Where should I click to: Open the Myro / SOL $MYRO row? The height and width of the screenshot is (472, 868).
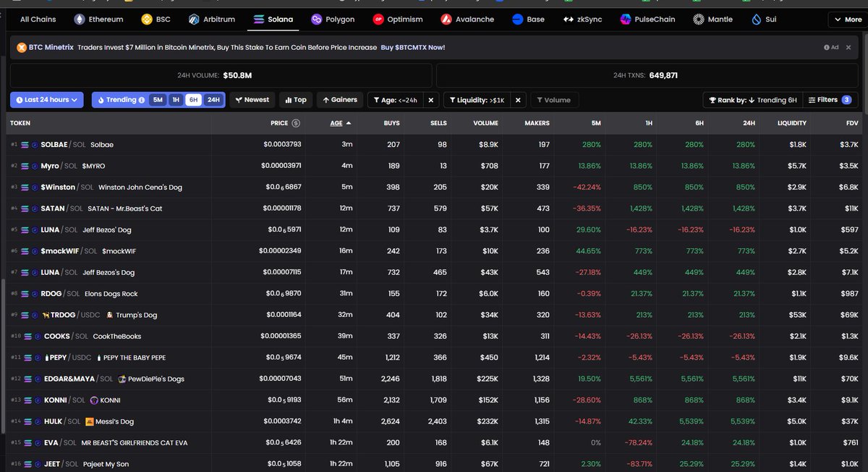point(434,166)
